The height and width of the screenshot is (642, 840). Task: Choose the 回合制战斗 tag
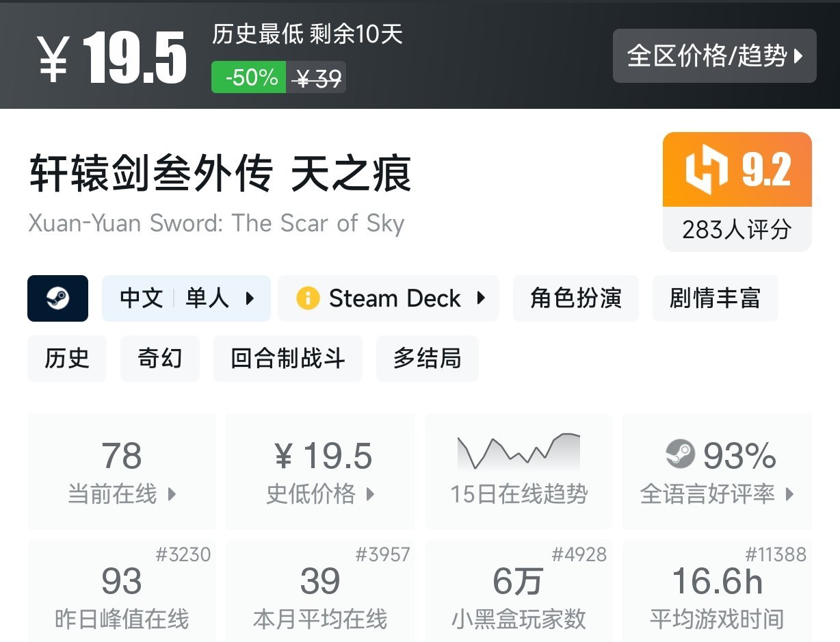pos(287,359)
